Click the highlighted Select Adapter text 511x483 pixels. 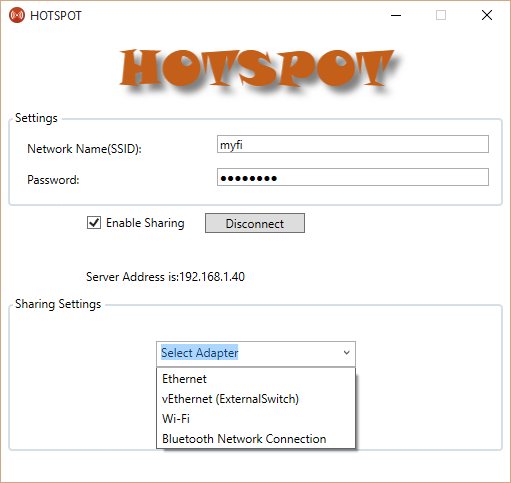click(199, 353)
